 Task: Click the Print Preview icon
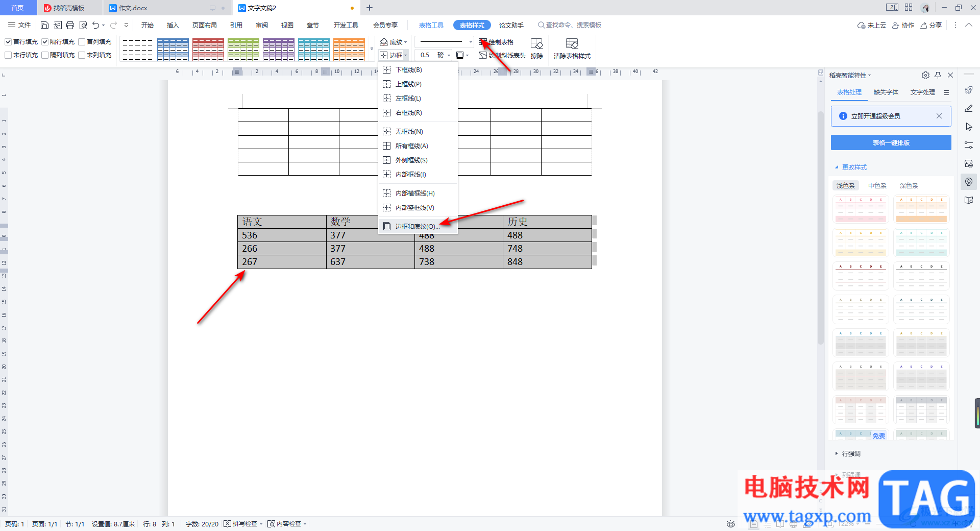(83, 25)
